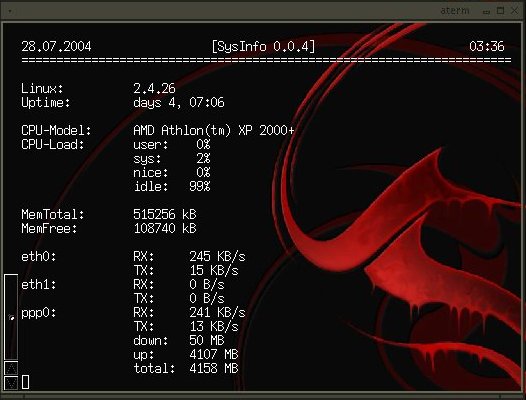Click the terminal cursor block

coord(25,382)
